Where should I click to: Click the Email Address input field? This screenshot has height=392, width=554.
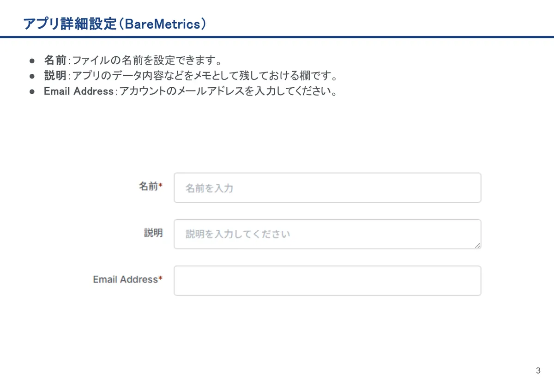[x=327, y=280]
